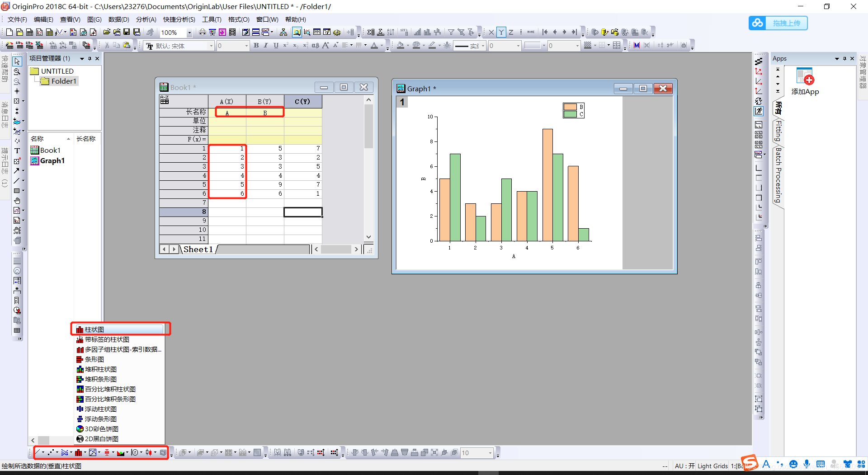Open the Fitting side tab
The height and width of the screenshot is (475, 868).
[x=778, y=131]
